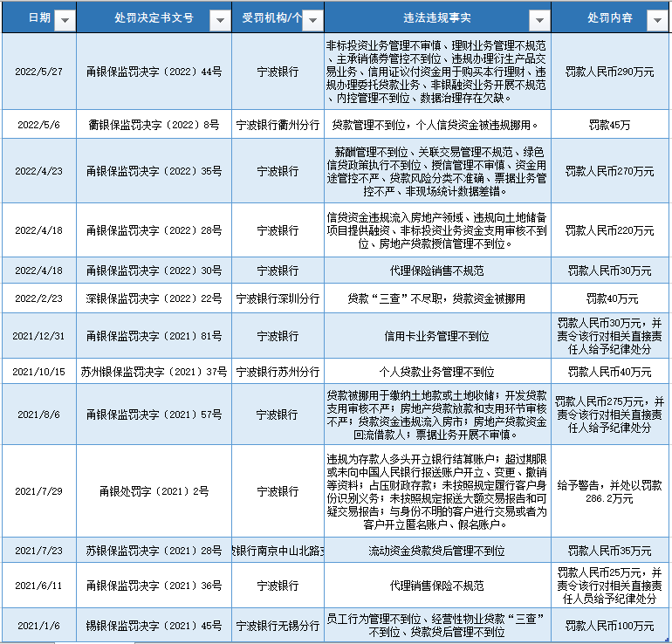Screen dimensions: 672x644
Task: Select date cell 2022/5/6
Action: click(x=39, y=125)
